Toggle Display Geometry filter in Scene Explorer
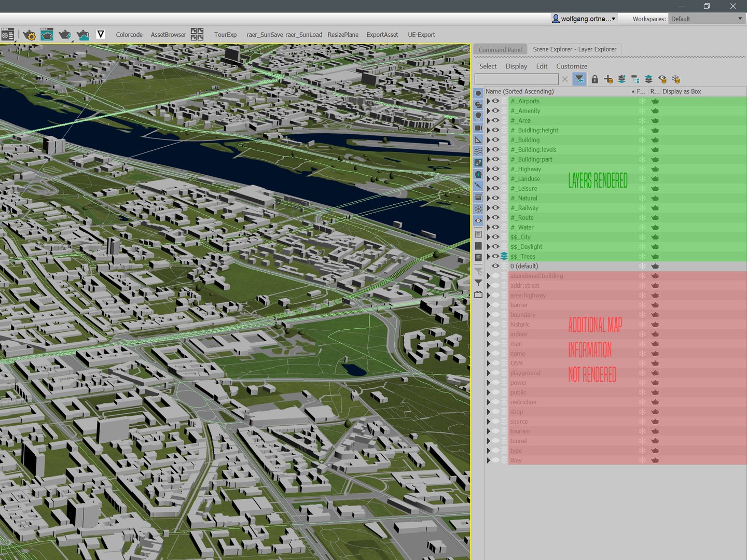 (478, 93)
